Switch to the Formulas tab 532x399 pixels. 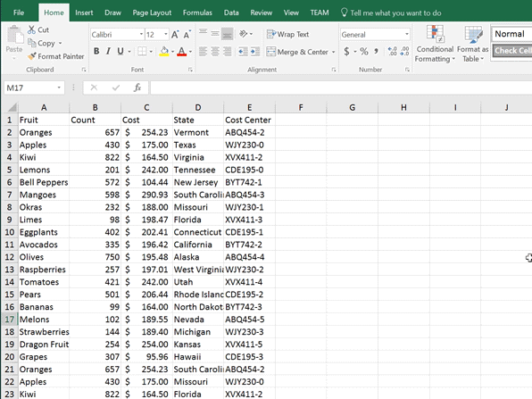pos(197,12)
